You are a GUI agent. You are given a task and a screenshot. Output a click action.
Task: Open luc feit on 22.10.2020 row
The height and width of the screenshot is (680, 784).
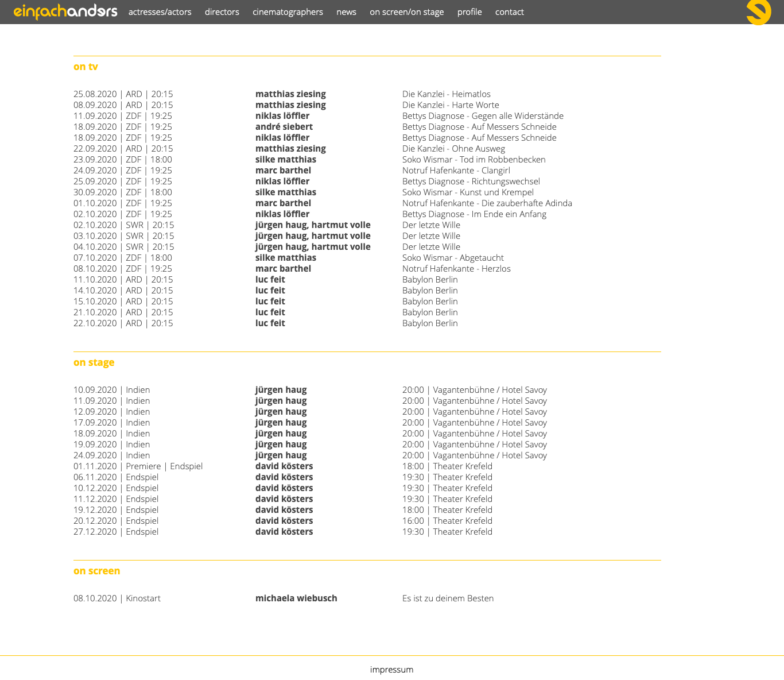click(270, 323)
